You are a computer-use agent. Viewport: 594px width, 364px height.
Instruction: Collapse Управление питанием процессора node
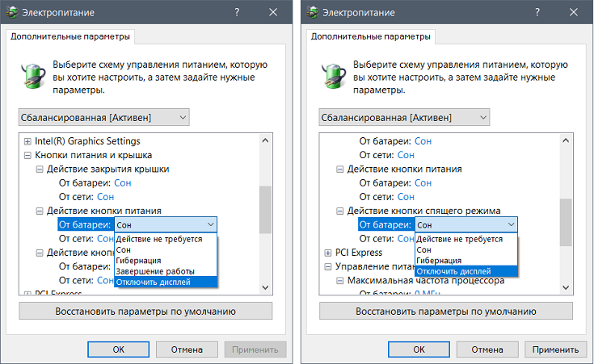tap(328, 266)
